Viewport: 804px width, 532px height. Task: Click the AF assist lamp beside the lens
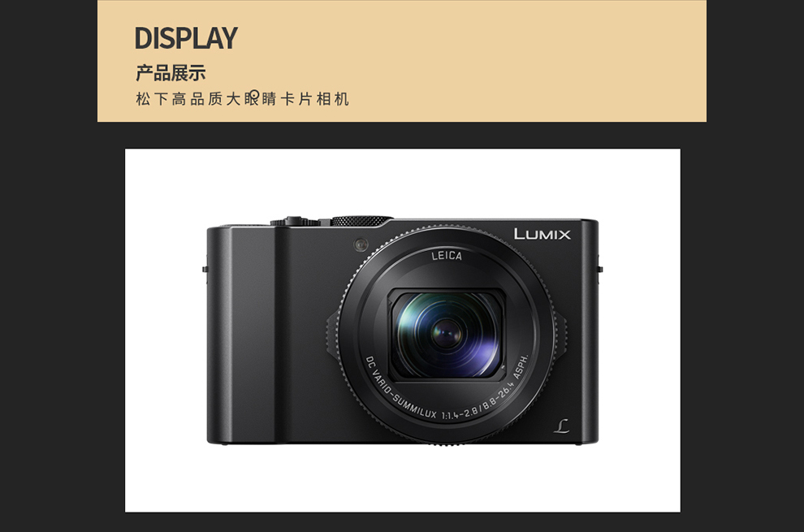coord(361,244)
